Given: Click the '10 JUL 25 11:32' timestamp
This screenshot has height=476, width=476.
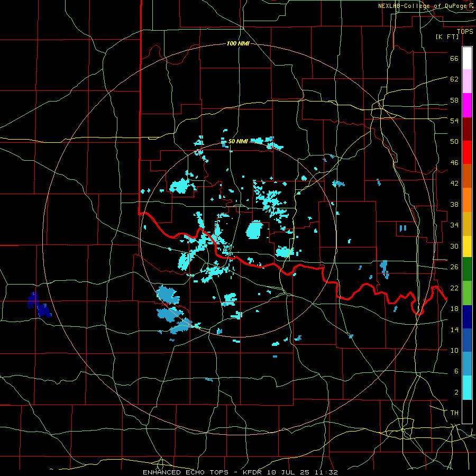Looking at the screenshot, I should tap(302, 472).
